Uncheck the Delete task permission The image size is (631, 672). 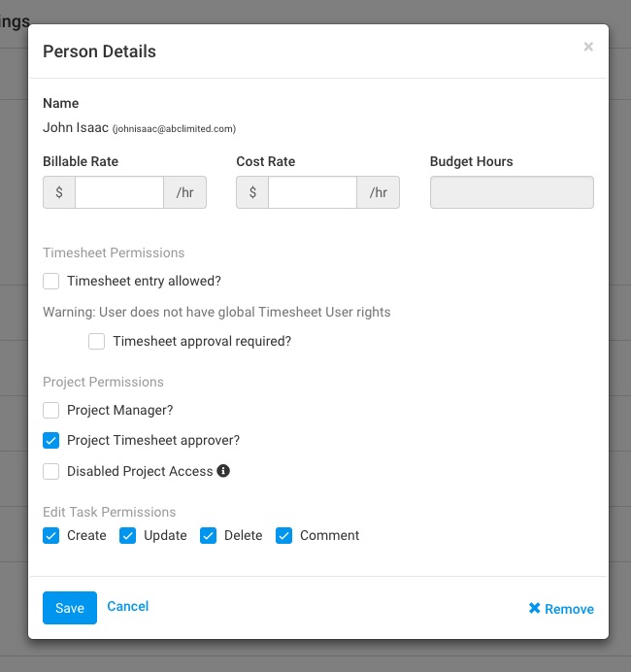tap(208, 536)
